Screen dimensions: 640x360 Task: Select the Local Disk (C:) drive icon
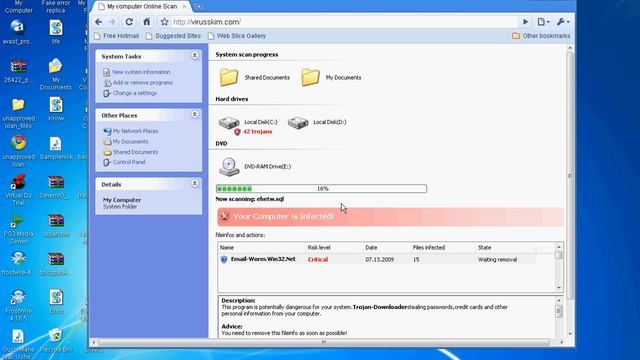(x=229, y=122)
